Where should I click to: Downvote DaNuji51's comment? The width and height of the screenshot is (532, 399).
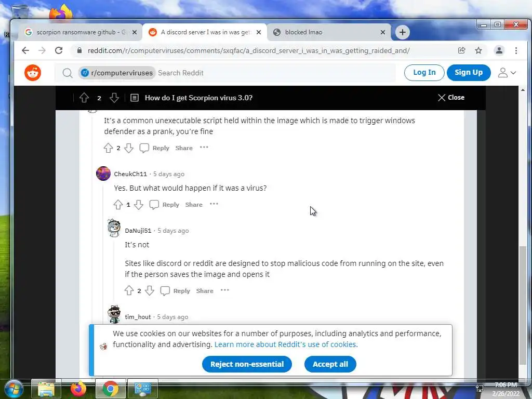coord(150,291)
